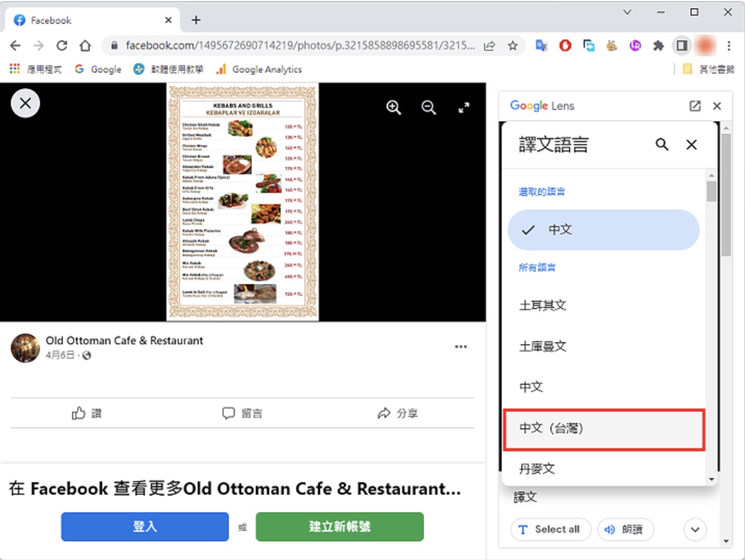Open Google Translate extension
Image resolution: width=745 pixels, height=560 pixels.
coord(541,46)
